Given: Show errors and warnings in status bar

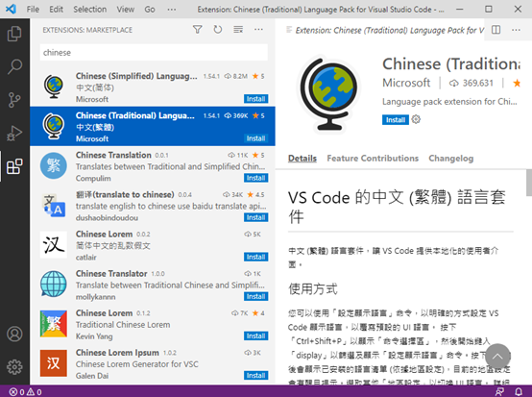Looking at the screenshot, I should tap(25, 392).
